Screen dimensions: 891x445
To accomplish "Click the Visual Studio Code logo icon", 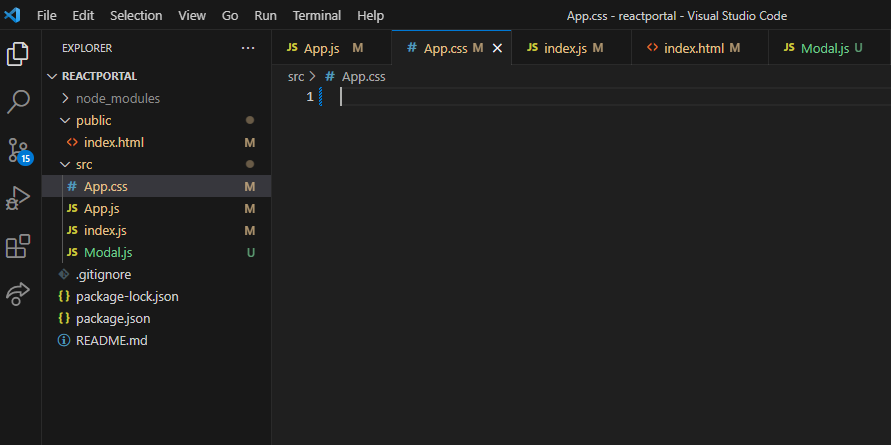I will point(12,15).
